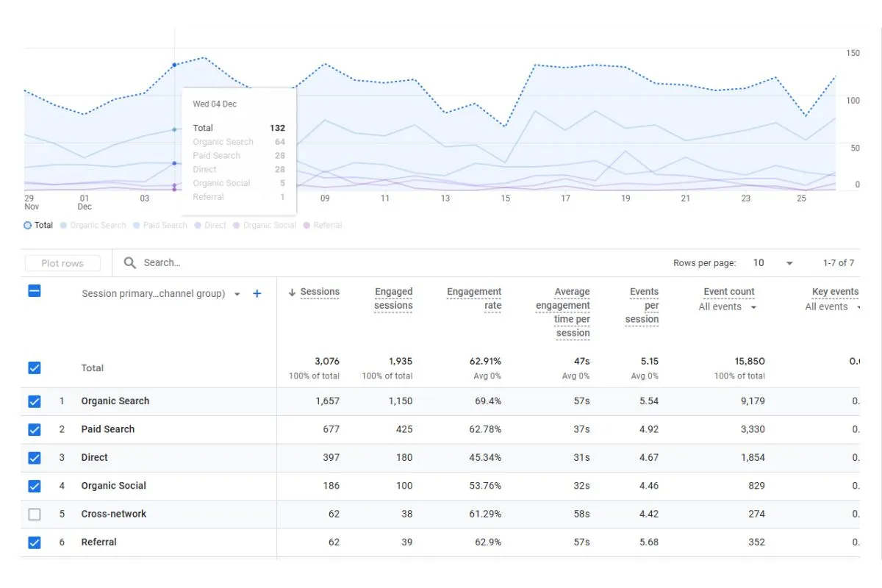The width and height of the screenshot is (882, 588).
Task: Click the 1,935 total engaged sessions
Action: coord(401,361)
